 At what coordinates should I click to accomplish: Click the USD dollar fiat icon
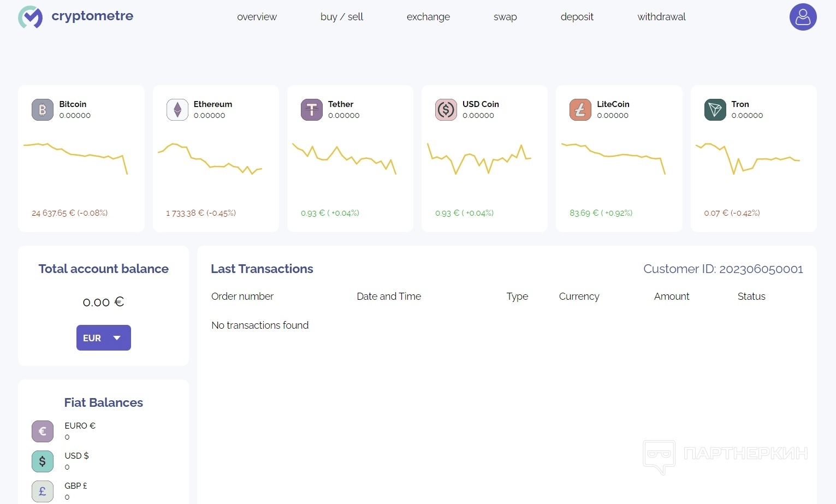click(43, 461)
